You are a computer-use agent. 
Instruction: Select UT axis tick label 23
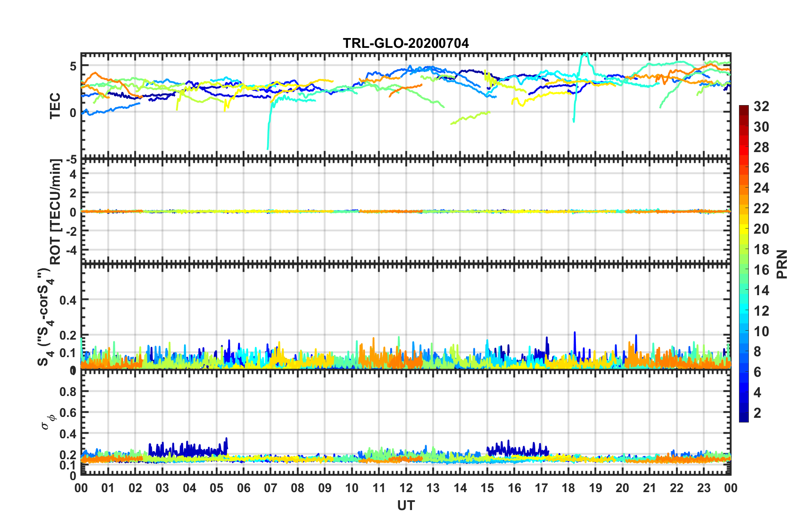pyautogui.click(x=704, y=488)
